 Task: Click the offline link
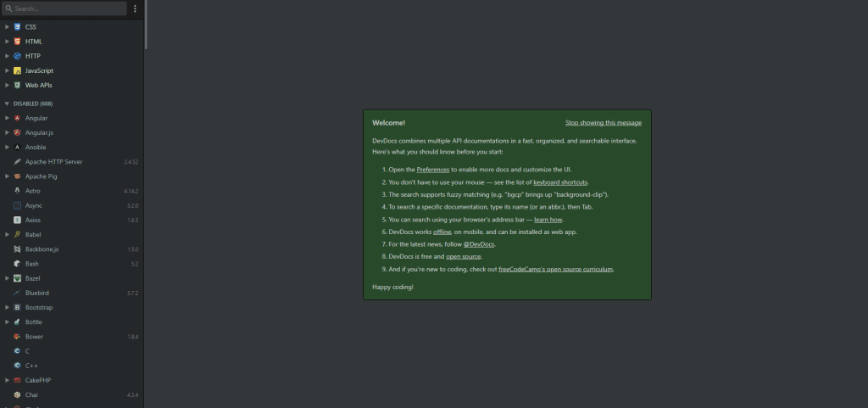pos(442,232)
